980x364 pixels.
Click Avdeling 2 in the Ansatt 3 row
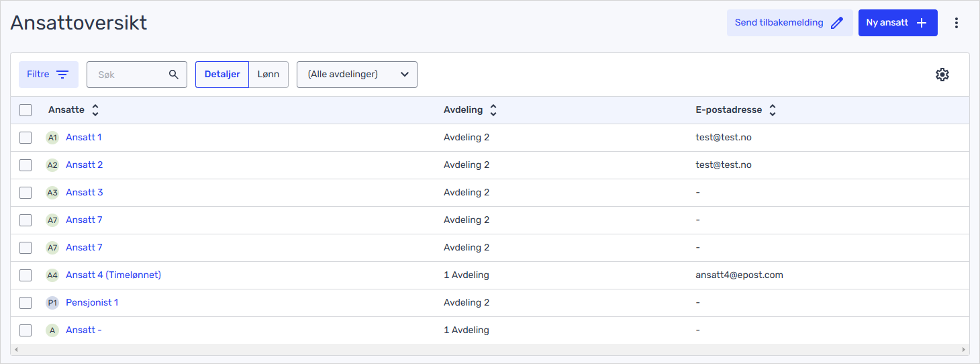(467, 193)
